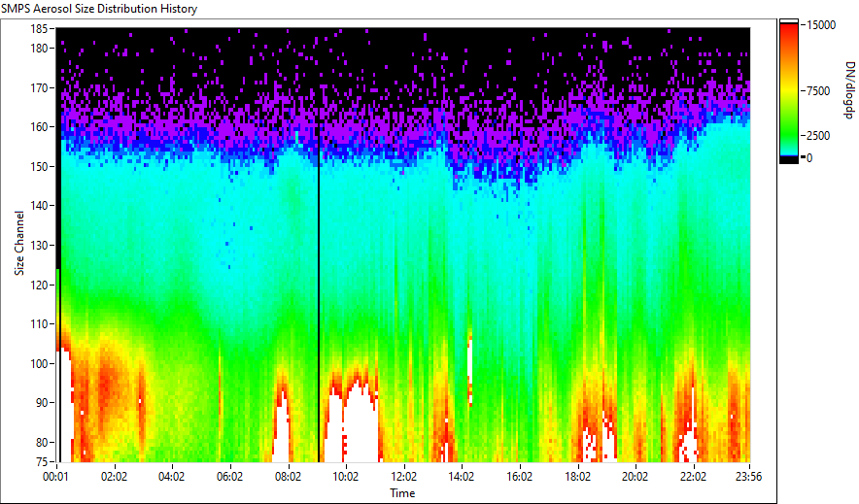
Task: Click the 110 size channel axis value
Action: tap(40, 324)
